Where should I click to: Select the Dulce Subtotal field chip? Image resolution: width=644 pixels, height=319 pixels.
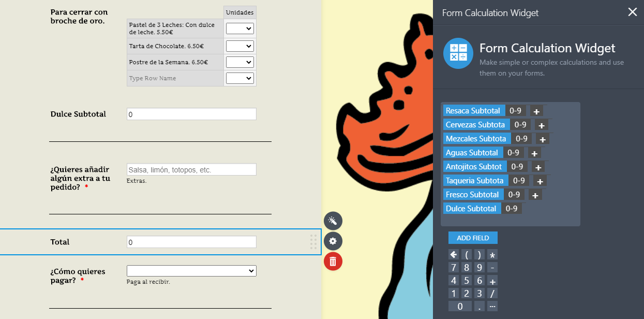pos(471,209)
